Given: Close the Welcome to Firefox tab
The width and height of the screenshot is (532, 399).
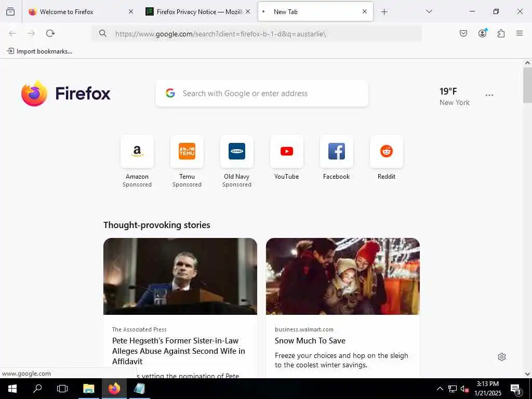Looking at the screenshot, I should pyautogui.click(x=131, y=11).
